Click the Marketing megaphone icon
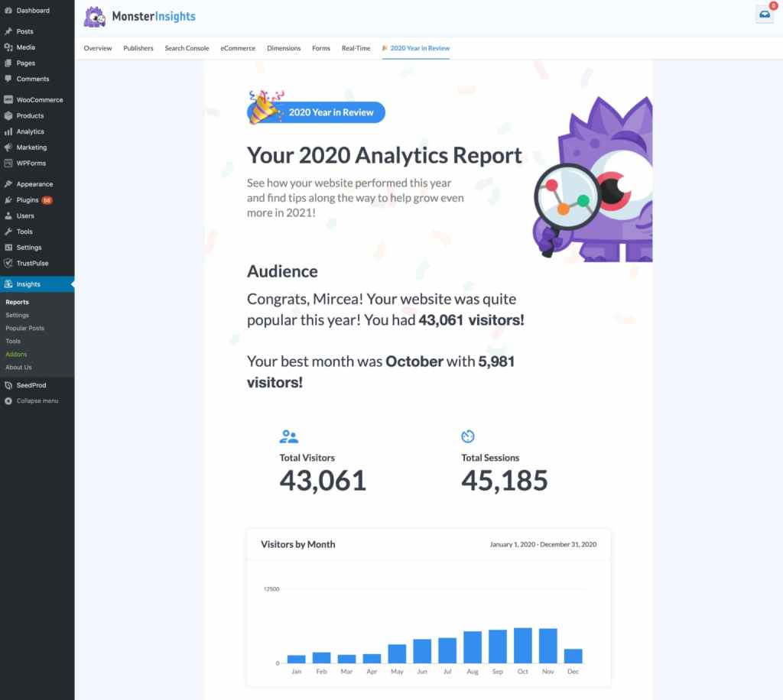The width and height of the screenshot is (783, 700). pyautogui.click(x=9, y=147)
